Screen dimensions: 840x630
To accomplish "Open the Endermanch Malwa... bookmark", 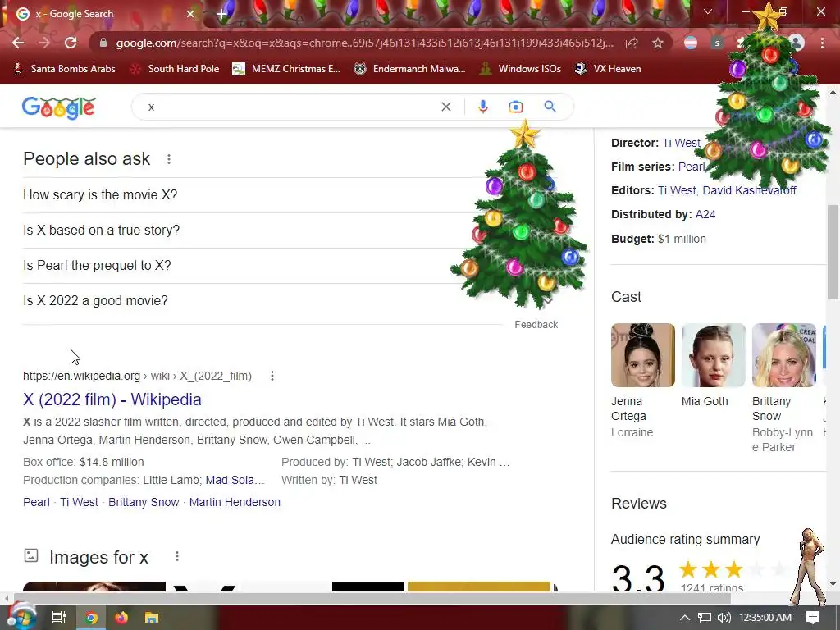I will click(410, 69).
